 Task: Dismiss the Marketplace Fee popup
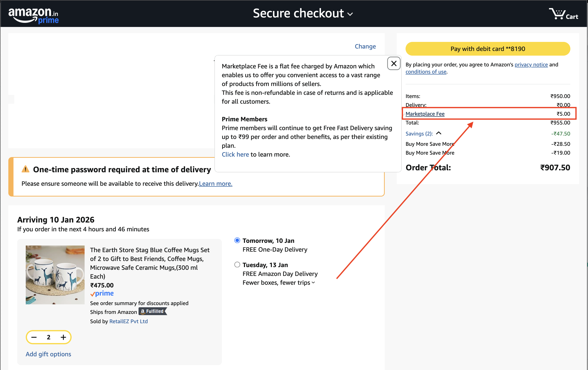point(394,63)
